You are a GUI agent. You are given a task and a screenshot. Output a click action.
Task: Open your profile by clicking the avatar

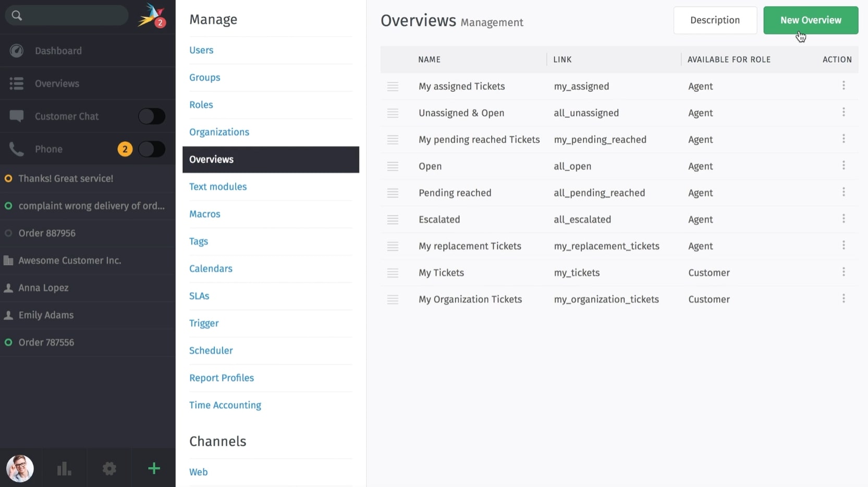tap(20, 468)
